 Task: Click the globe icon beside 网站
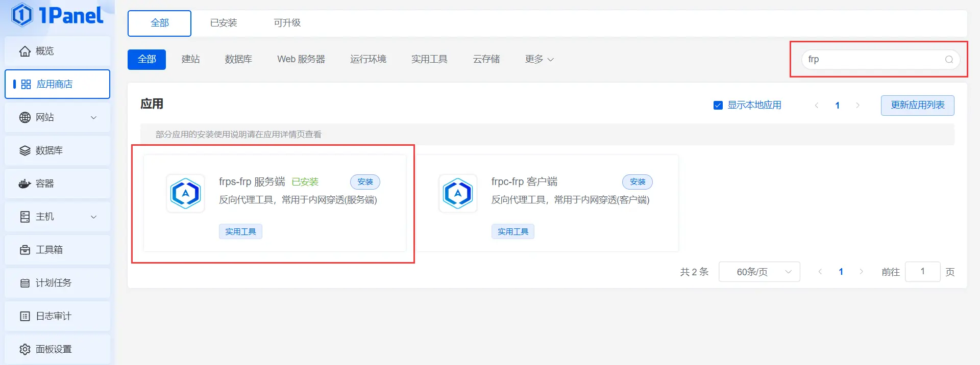click(25, 117)
